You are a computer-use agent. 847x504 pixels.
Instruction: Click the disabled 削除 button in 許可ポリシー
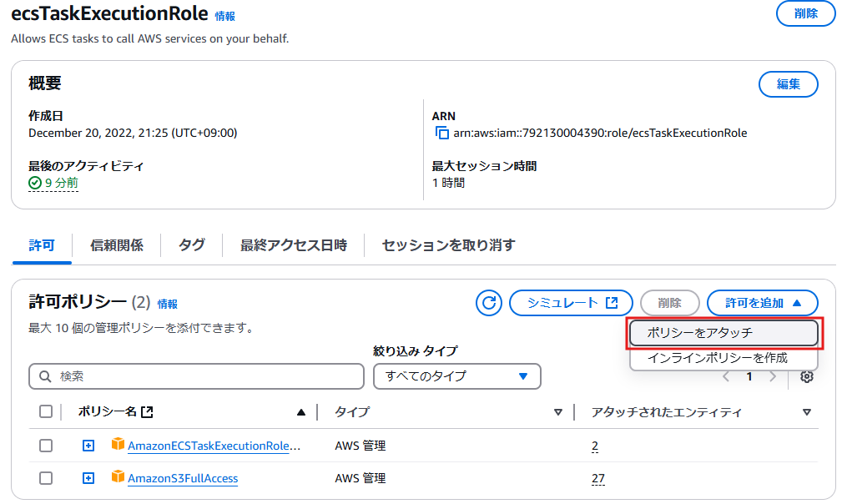pos(670,303)
